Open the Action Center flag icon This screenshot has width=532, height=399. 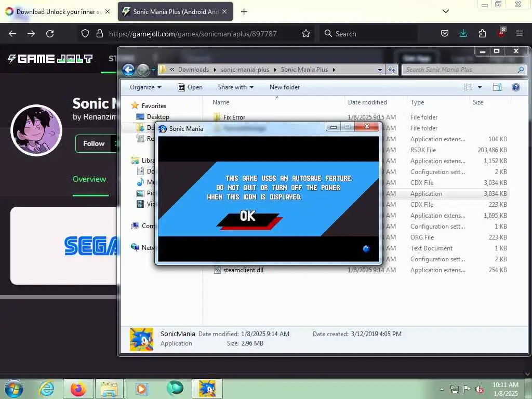(467, 389)
